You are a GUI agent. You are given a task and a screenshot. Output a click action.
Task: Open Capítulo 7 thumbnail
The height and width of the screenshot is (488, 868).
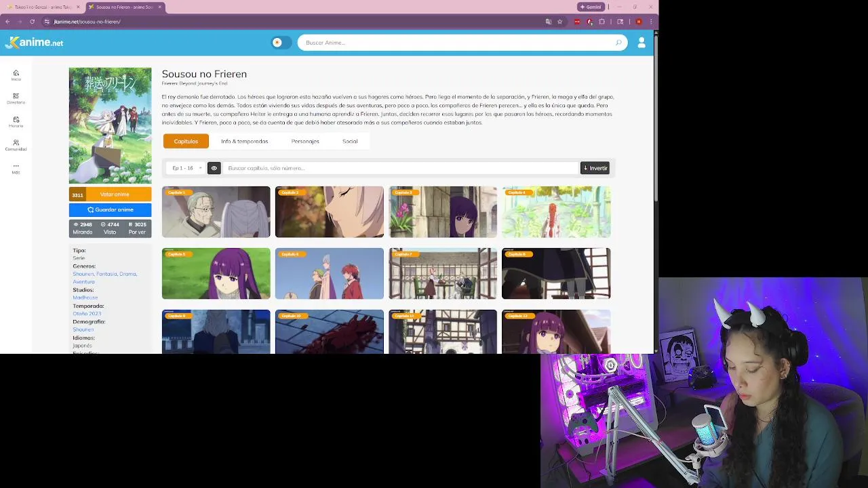tap(443, 274)
